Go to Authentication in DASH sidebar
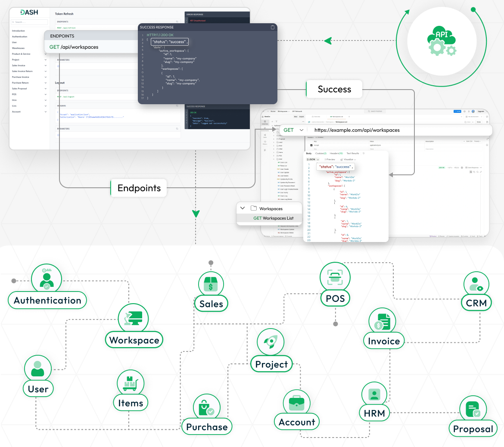This screenshot has width=504, height=447. [20, 37]
